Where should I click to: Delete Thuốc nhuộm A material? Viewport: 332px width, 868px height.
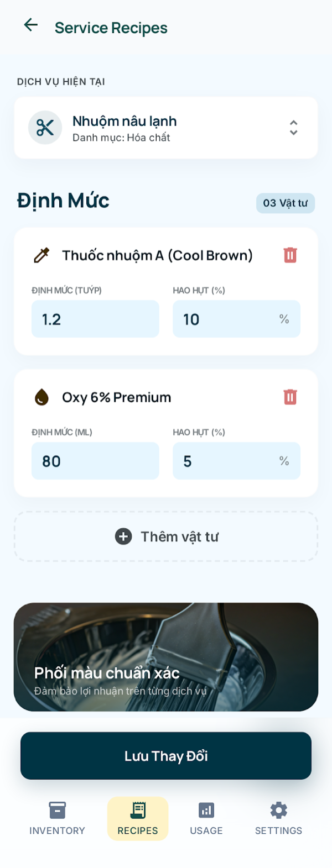290,255
